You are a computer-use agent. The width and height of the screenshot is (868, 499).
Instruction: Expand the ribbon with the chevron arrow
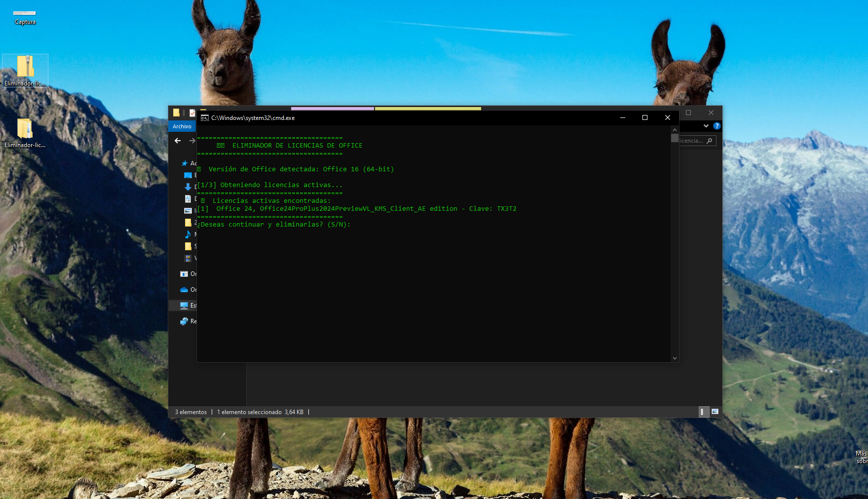coord(706,126)
